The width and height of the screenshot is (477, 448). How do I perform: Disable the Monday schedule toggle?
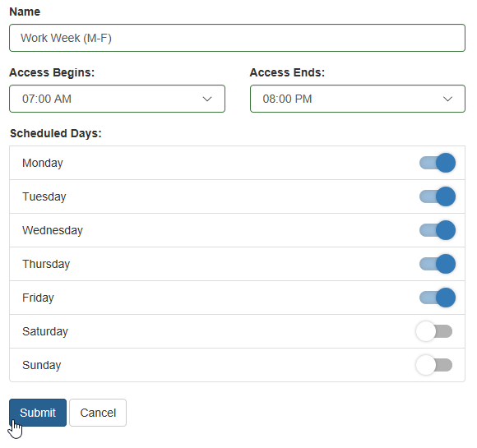[x=438, y=163]
